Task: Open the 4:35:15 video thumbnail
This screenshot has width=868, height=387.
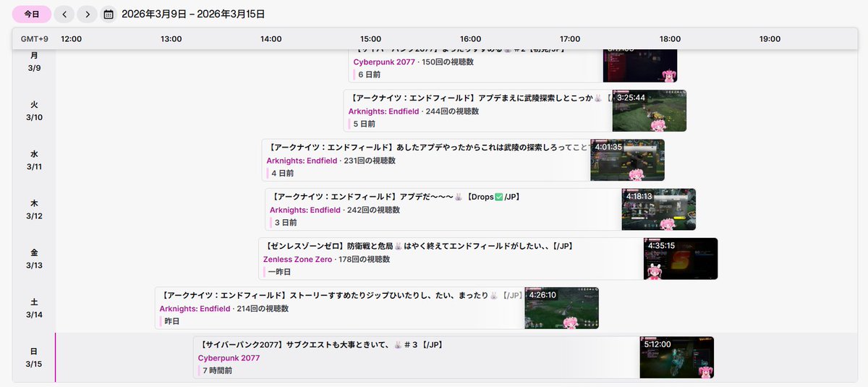Action: (x=681, y=259)
